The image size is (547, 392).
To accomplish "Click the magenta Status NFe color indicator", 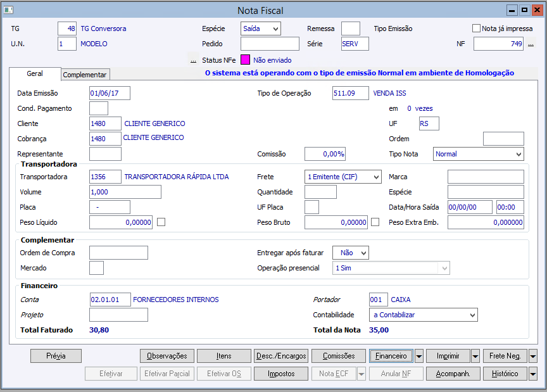I will [245, 60].
